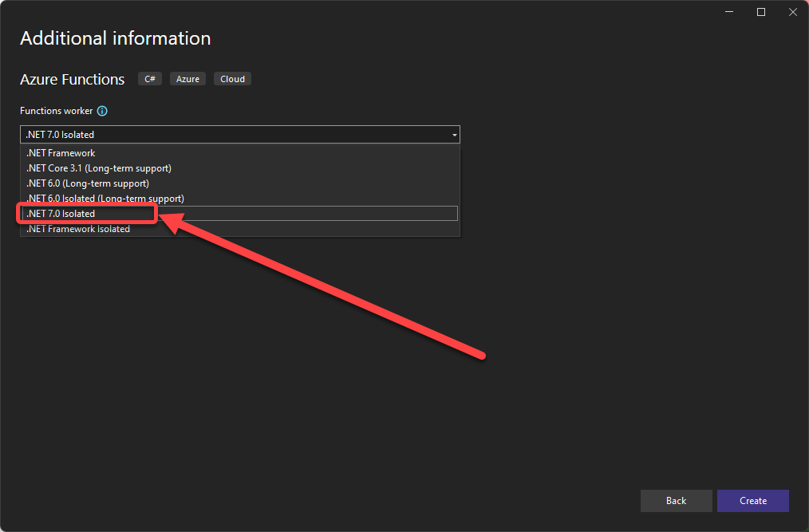Maximize the dialog window
Screen dimensions: 809x532
761,12
